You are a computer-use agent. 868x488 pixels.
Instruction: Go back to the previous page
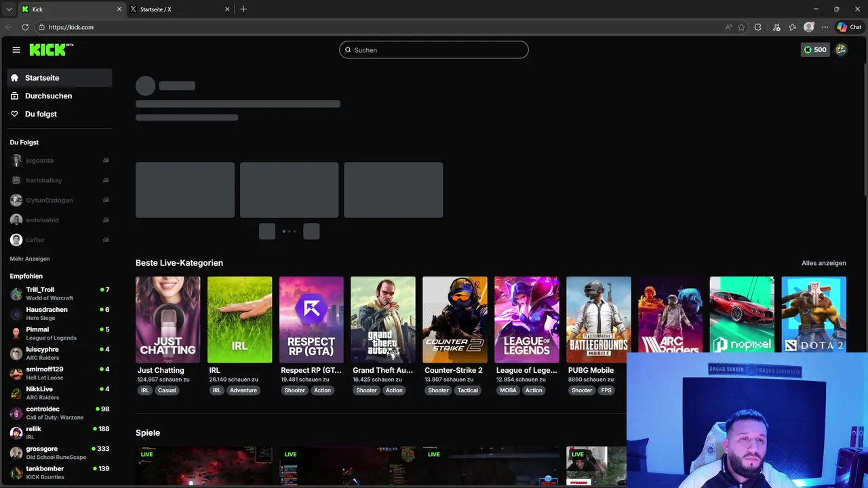(x=9, y=27)
